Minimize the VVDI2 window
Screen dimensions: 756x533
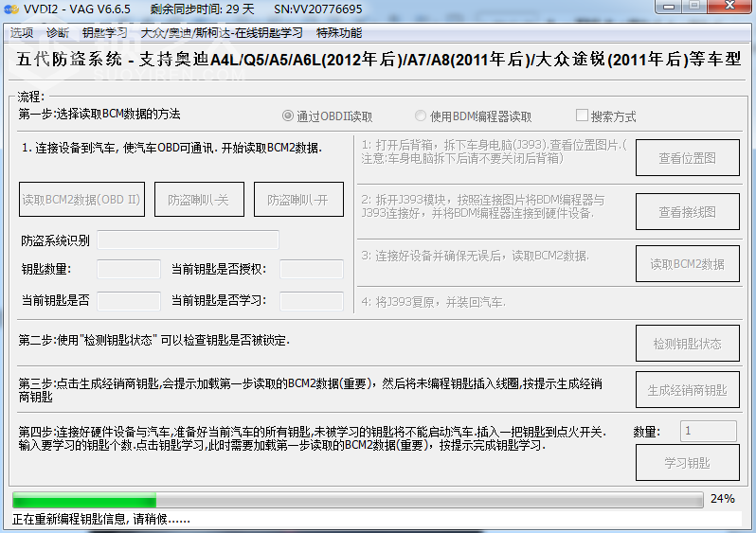[x=668, y=7]
